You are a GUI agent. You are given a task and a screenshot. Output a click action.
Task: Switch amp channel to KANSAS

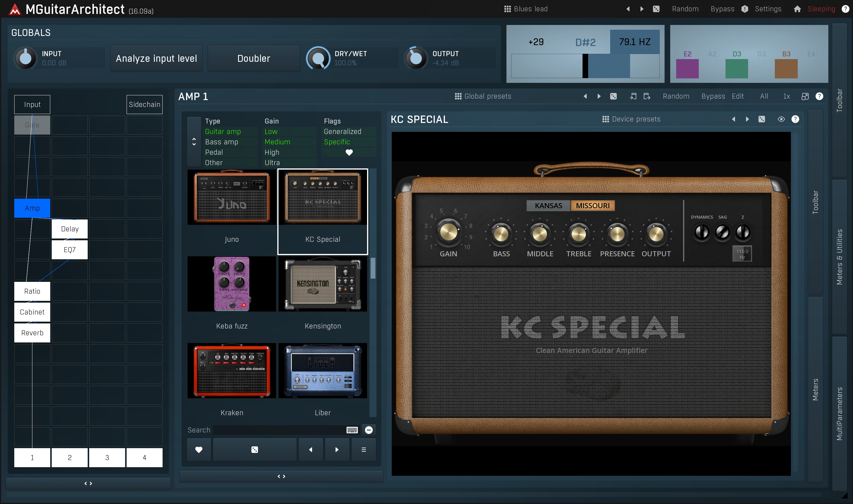pyautogui.click(x=548, y=206)
